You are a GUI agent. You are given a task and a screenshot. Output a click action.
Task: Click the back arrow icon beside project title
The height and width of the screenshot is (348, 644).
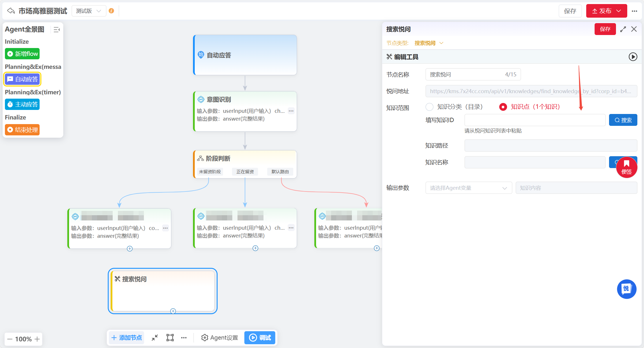coord(11,11)
